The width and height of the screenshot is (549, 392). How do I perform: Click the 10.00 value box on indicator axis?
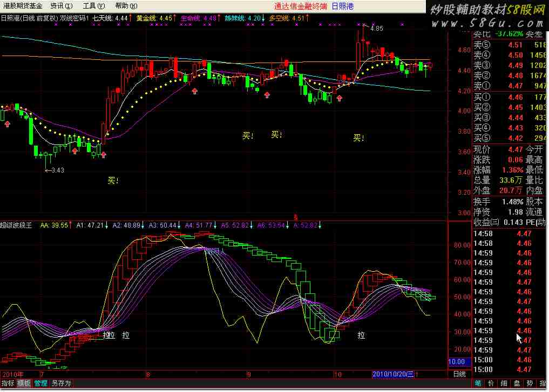coord(457,361)
